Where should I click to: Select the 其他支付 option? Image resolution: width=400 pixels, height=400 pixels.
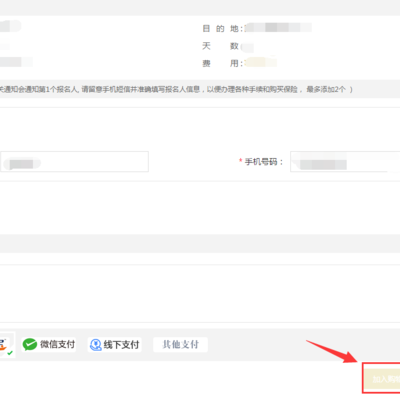(180, 344)
